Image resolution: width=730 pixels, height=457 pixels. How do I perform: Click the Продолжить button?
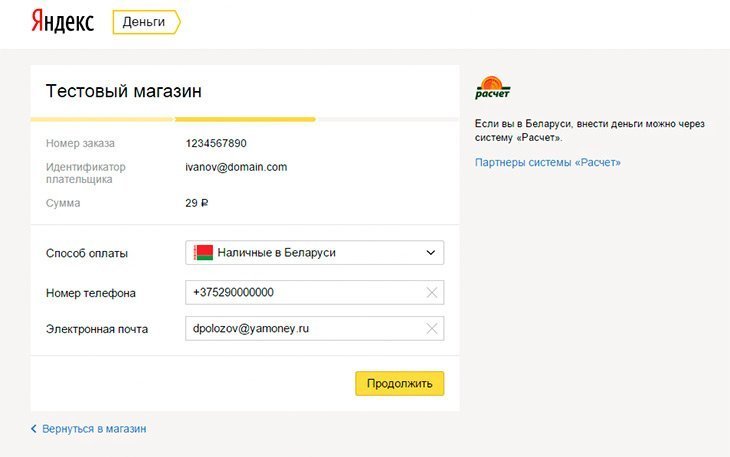(x=399, y=383)
